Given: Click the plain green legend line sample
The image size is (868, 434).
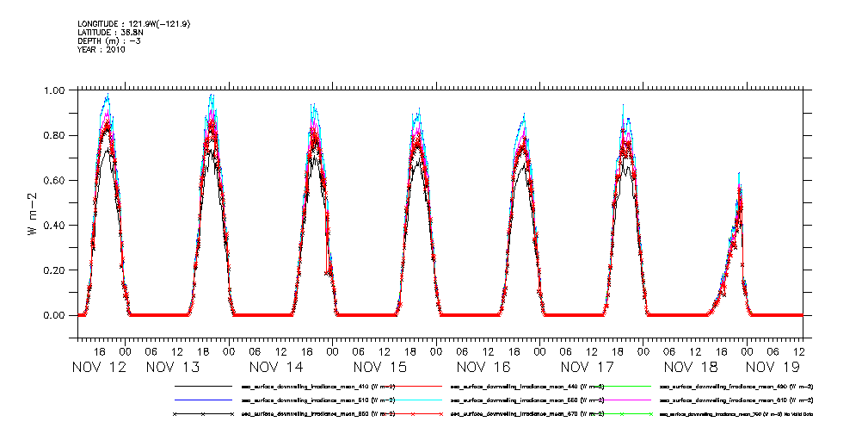Looking at the screenshot, I should point(622,385).
